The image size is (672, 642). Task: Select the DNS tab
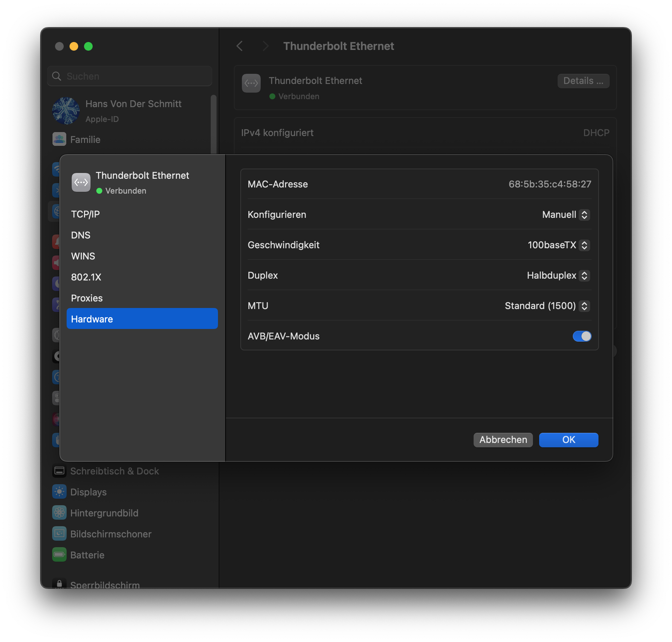81,235
